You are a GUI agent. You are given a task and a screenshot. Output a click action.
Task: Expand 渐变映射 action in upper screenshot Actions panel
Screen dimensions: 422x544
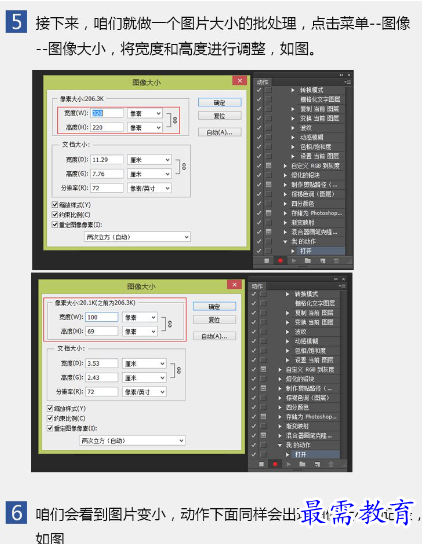[285, 222]
